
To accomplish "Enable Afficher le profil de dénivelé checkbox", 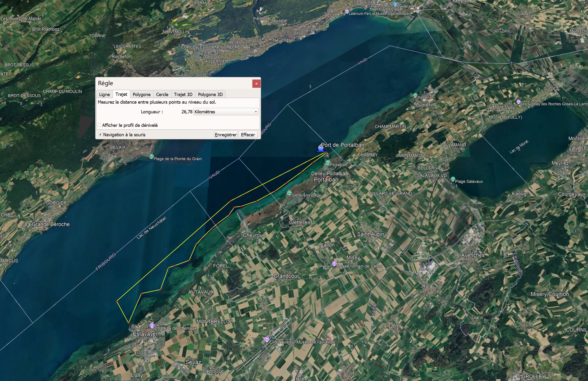I will tap(100, 125).
